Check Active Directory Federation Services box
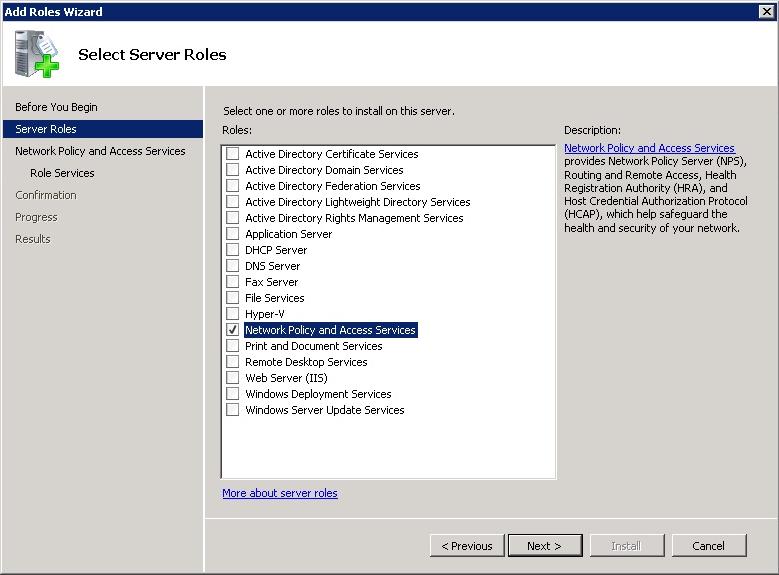 coord(233,185)
